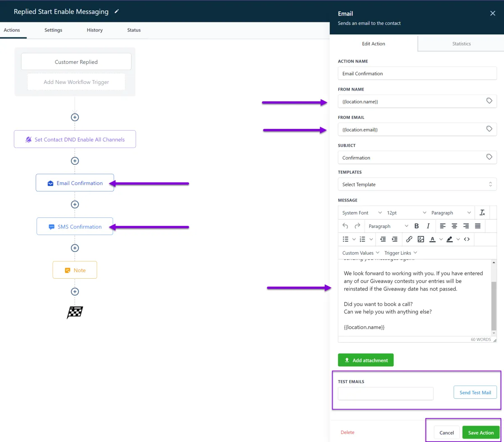Add step after Email Confirmation action

pyautogui.click(x=75, y=204)
